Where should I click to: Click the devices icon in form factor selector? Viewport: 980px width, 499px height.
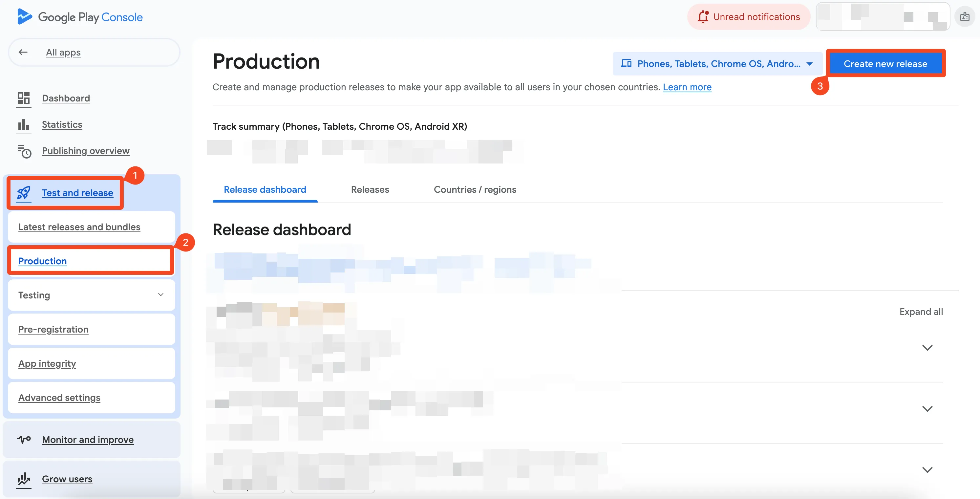click(x=626, y=63)
